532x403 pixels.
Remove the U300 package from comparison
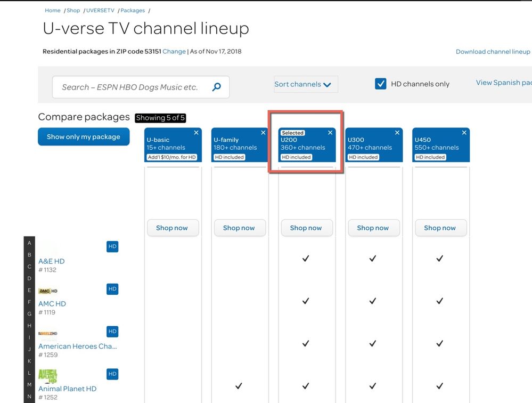pyautogui.click(x=397, y=133)
